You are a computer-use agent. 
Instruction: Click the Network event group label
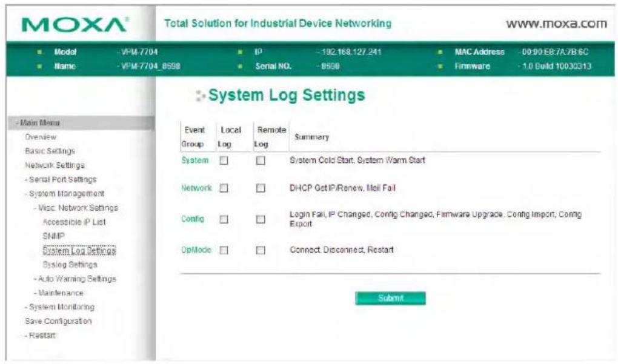[196, 188]
